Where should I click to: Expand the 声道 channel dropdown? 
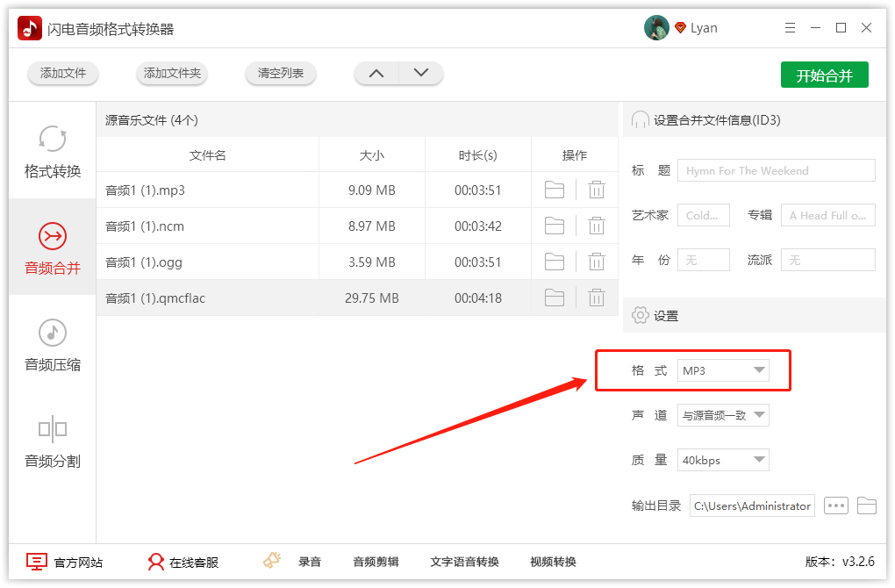coord(723,415)
